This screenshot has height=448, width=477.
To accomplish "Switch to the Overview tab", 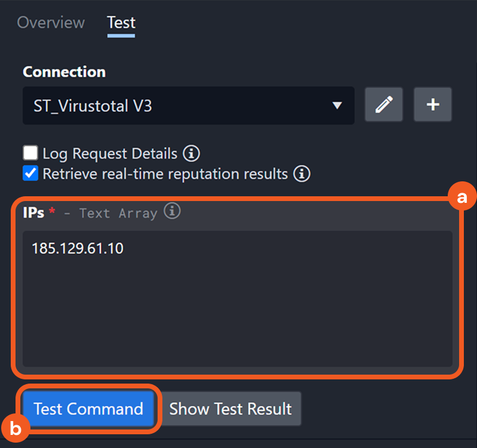I will pos(51,23).
